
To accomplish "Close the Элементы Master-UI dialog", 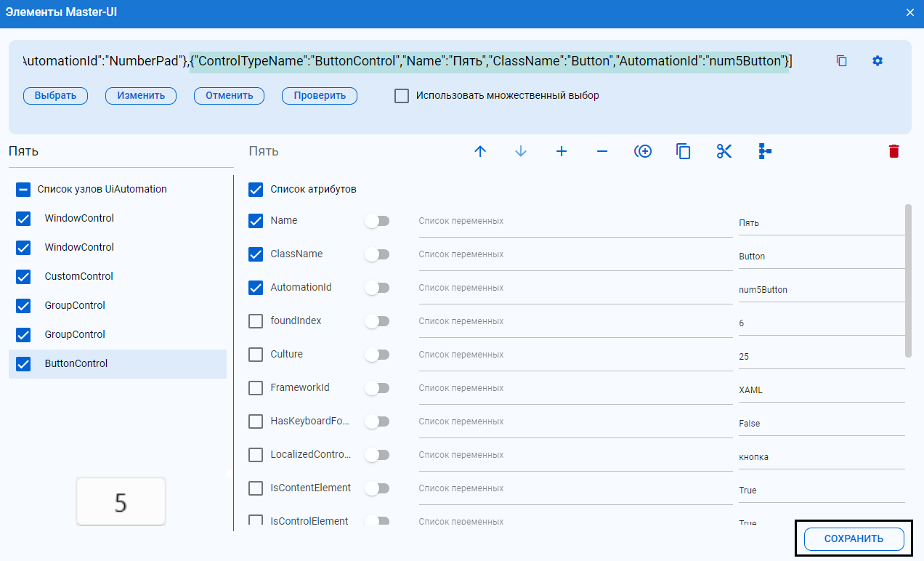I will 910,12.
